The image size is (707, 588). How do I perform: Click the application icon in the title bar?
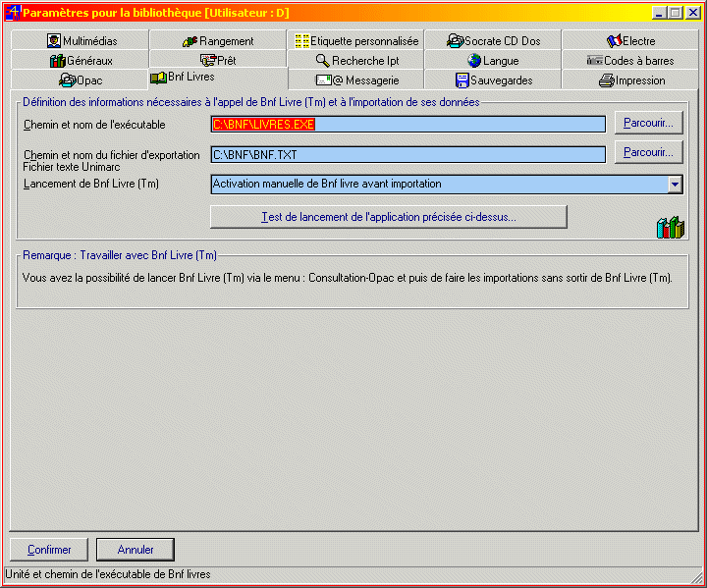[x=13, y=13]
